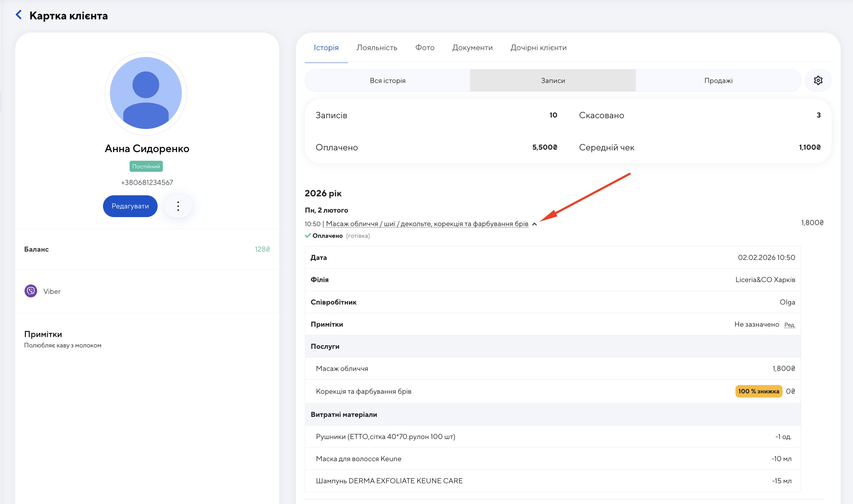Open the history settings gear icon

point(818,81)
